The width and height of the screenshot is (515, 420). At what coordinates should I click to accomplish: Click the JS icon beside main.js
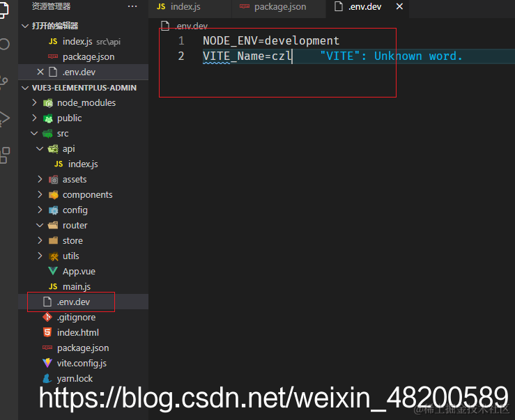pyautogui.click(x=53, y=287)
